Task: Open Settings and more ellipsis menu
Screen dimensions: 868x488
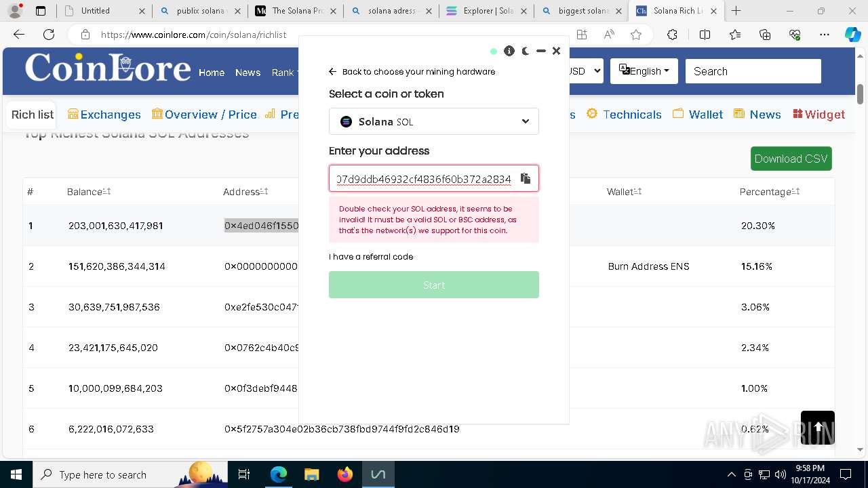Action: 825,35
